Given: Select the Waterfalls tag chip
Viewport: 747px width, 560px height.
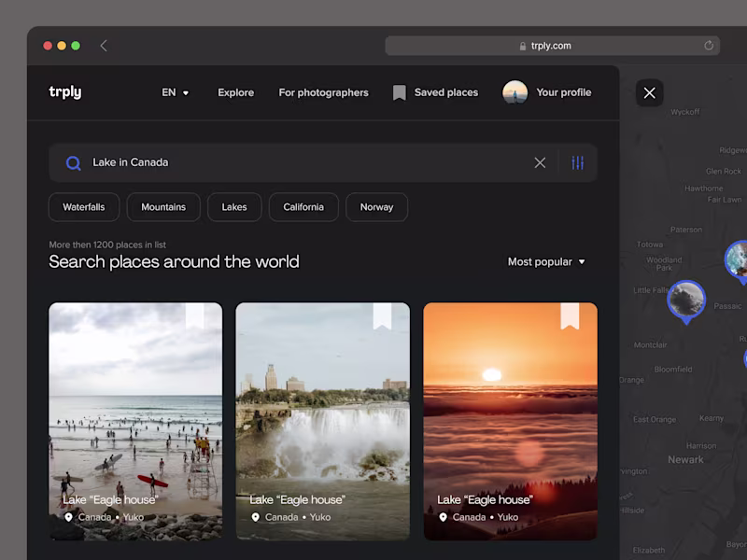Looking at the screenshot, I should (x=84, y=207).
